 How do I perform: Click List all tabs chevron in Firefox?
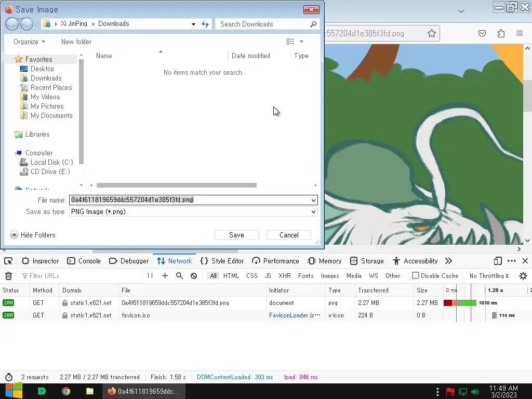[461, 11]
